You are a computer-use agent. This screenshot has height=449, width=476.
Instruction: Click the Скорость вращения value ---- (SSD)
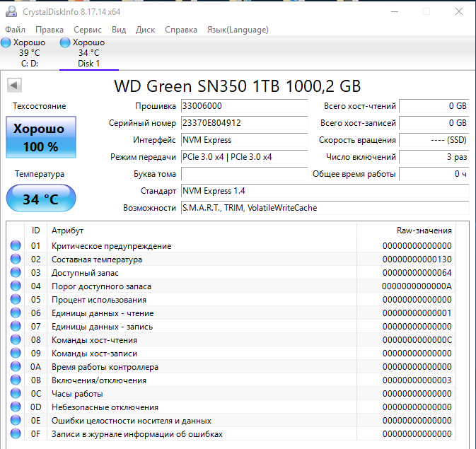tap(434, 140)
